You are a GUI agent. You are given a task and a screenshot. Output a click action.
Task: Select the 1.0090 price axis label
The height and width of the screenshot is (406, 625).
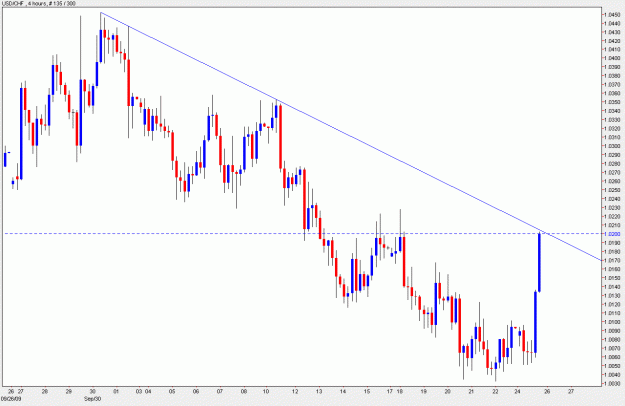[x=612, y=330]
